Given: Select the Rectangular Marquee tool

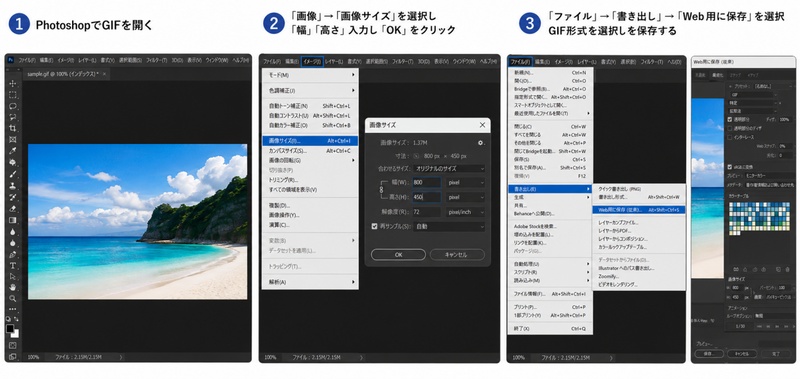Looking at the screenshot, I should click(x=13, y=94).
